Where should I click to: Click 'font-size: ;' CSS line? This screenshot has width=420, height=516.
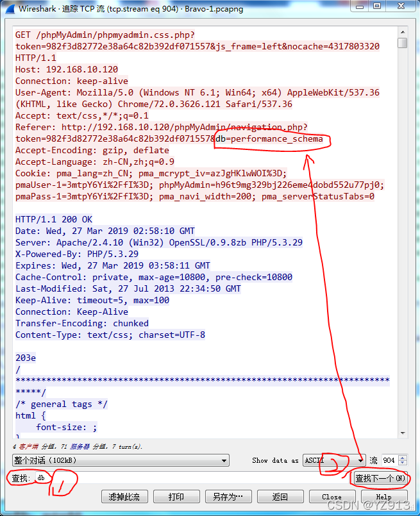click(x=67, y=427)
